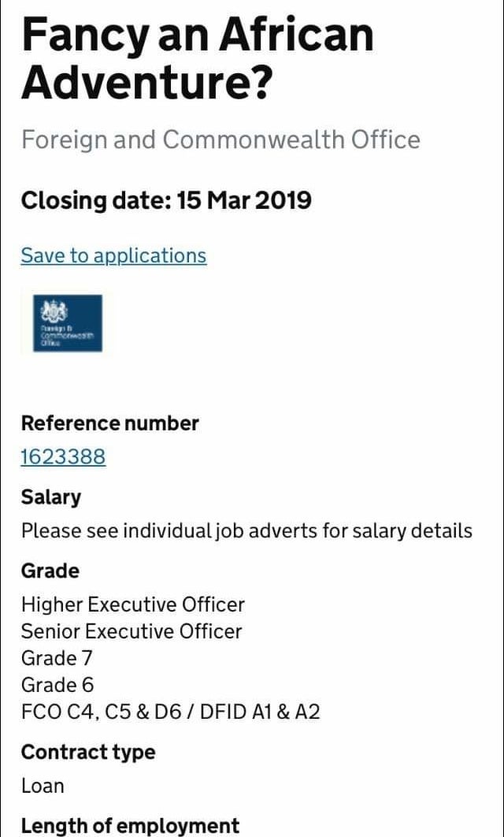Click the Grade 7 entry
Viewport: 504px width, 837px height.
pyautogui.click(x=57, y=658)
